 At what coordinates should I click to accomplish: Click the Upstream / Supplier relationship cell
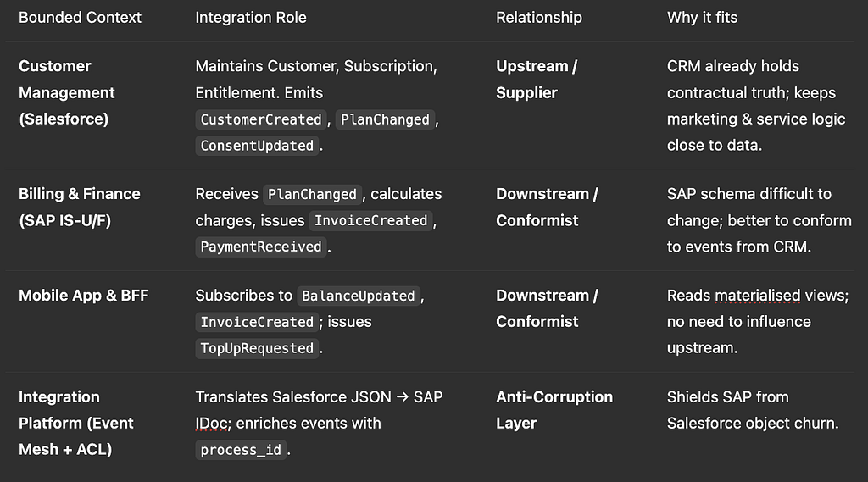[536, 79]
